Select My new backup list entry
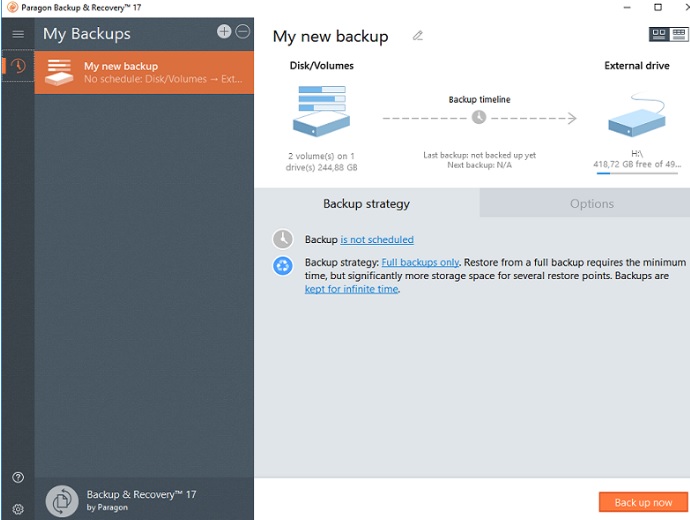 pos(144,73)
